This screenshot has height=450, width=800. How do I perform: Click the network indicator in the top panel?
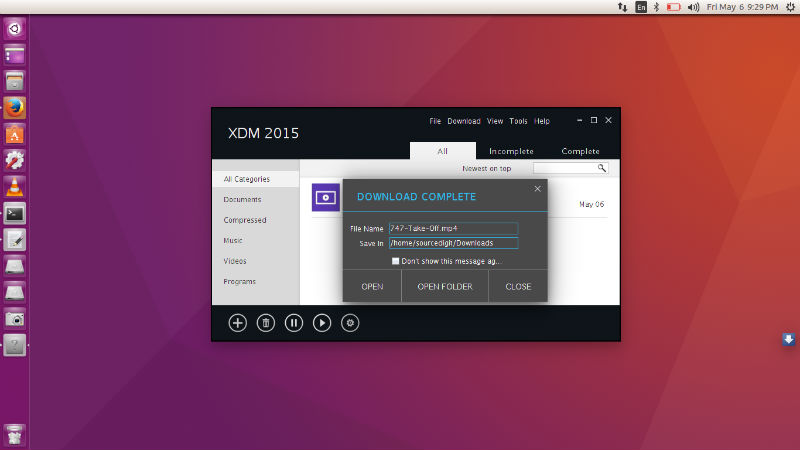point(622,7)
